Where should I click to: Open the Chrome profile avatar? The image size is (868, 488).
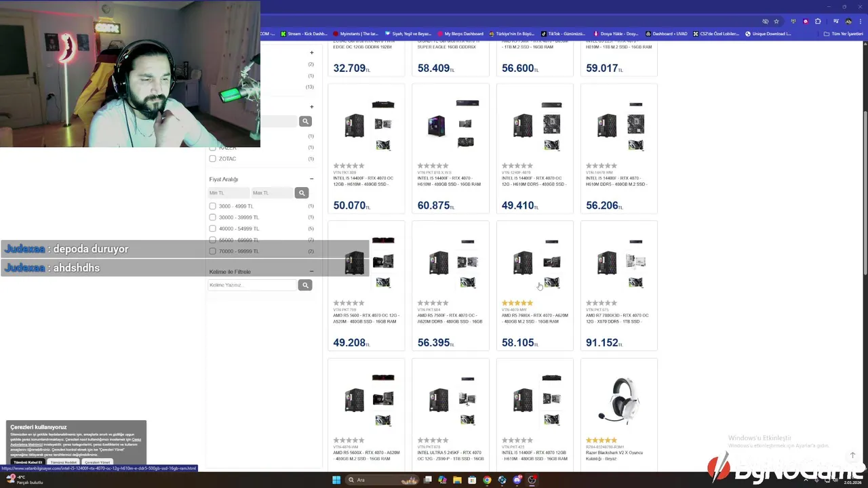click(848, 21)
